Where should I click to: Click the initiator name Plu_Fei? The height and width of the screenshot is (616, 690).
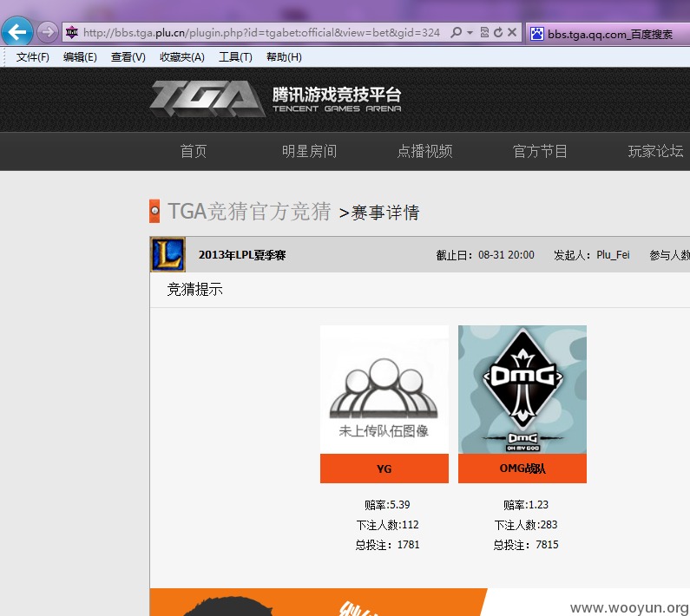[x=613, y=255]
